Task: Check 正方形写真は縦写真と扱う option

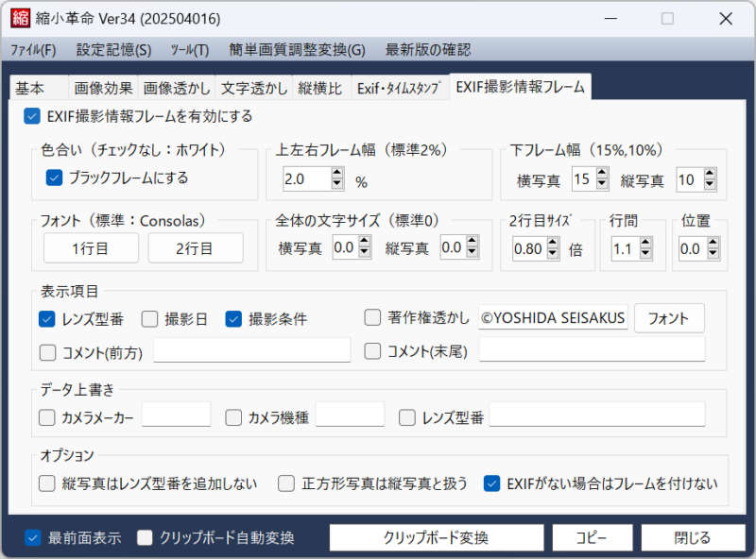Action: pos(286,483)
